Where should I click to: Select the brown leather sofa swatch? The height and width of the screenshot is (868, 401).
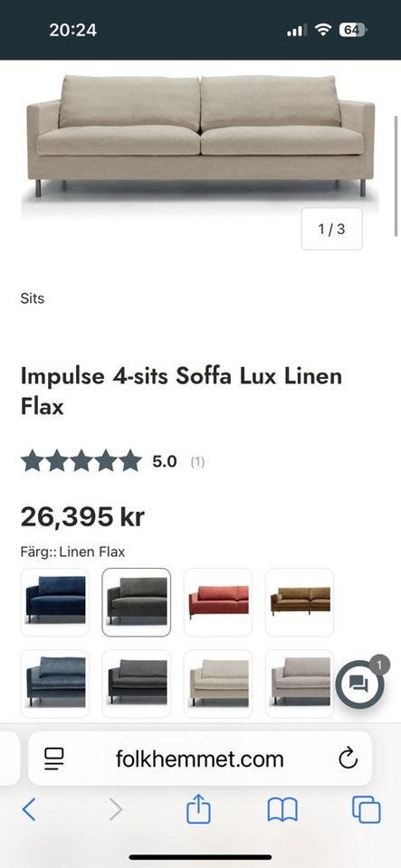[300, 602]
